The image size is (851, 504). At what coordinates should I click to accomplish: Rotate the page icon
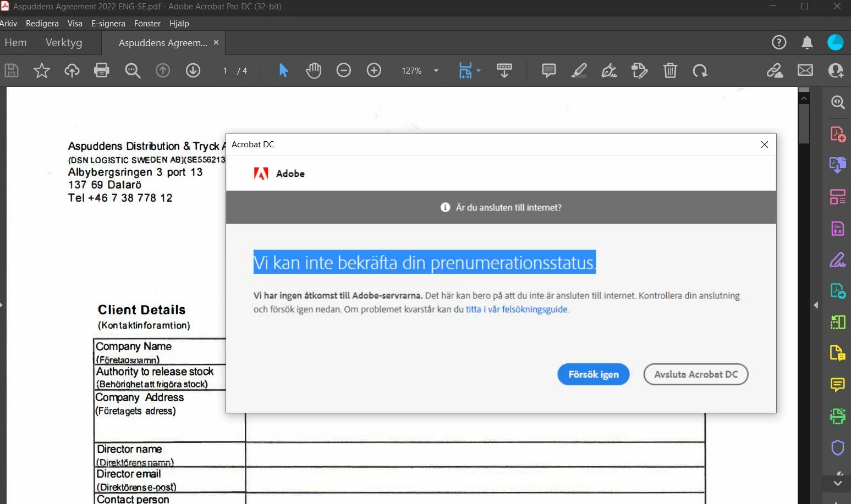pyautogui.click(x=700, y=70)
